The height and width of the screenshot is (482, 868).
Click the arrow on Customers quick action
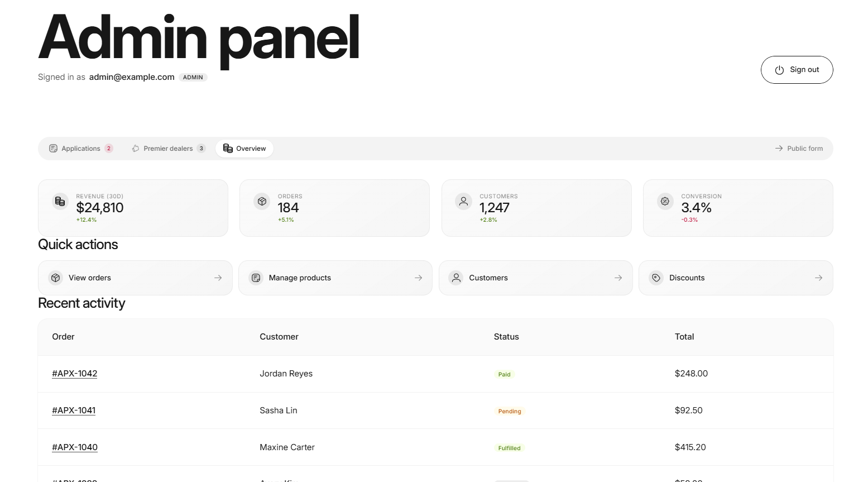tap(618, 278)
